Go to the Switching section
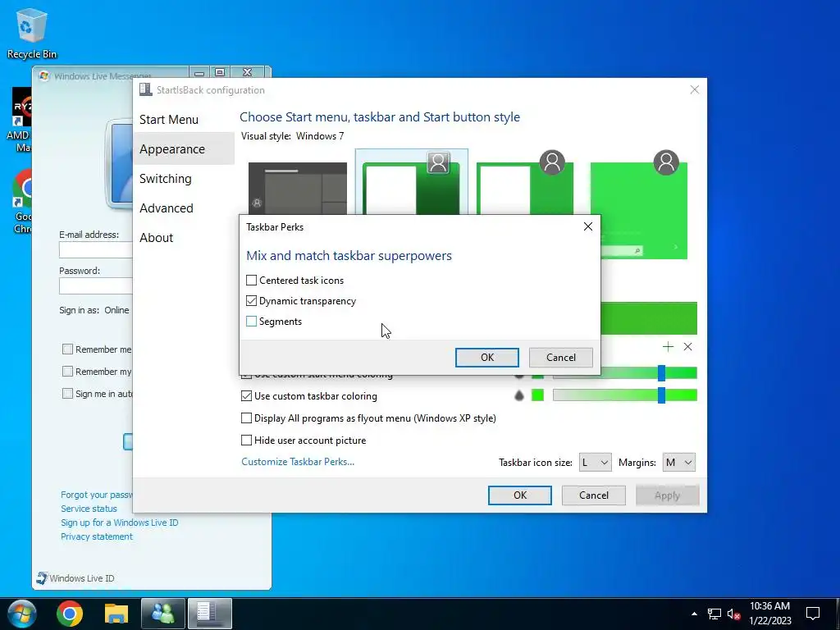 165,178
